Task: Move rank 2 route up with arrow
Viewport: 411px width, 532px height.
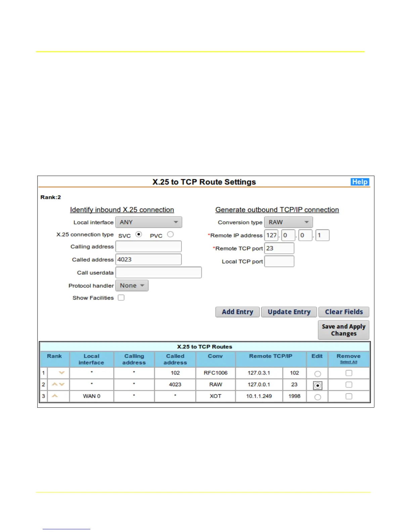Action: pos(54,384)
